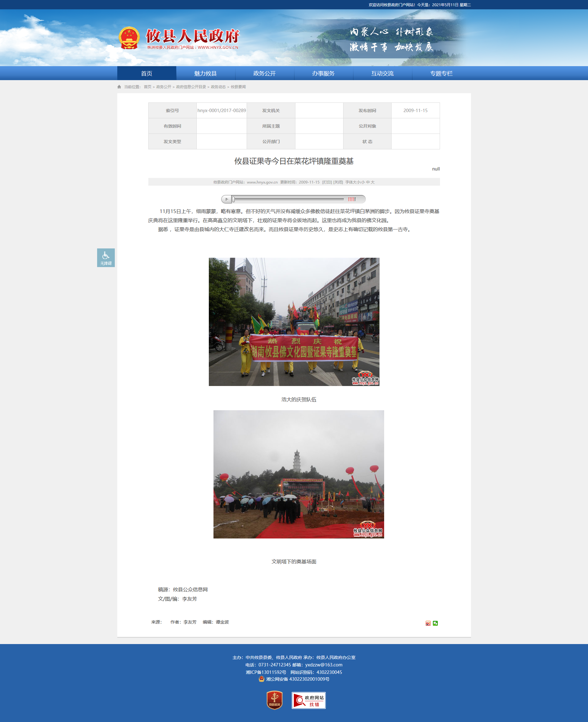Share article via WeChat icon

(x=435, y=623)
